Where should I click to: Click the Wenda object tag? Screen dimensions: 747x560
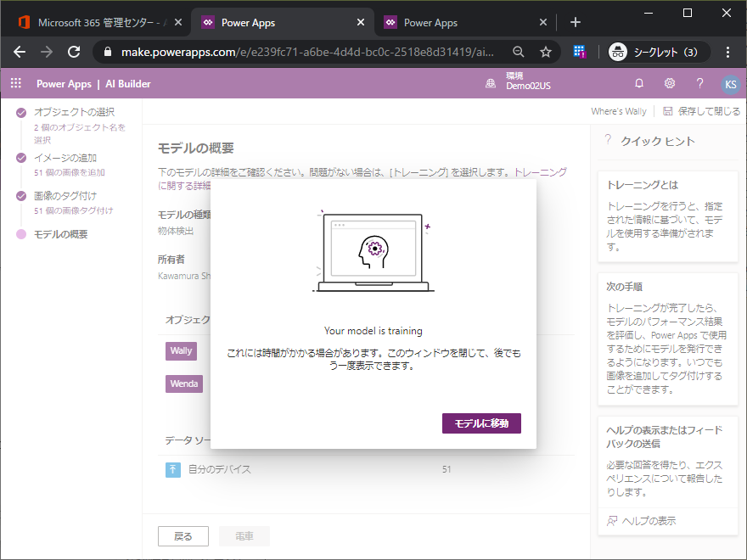coord(184,384)
